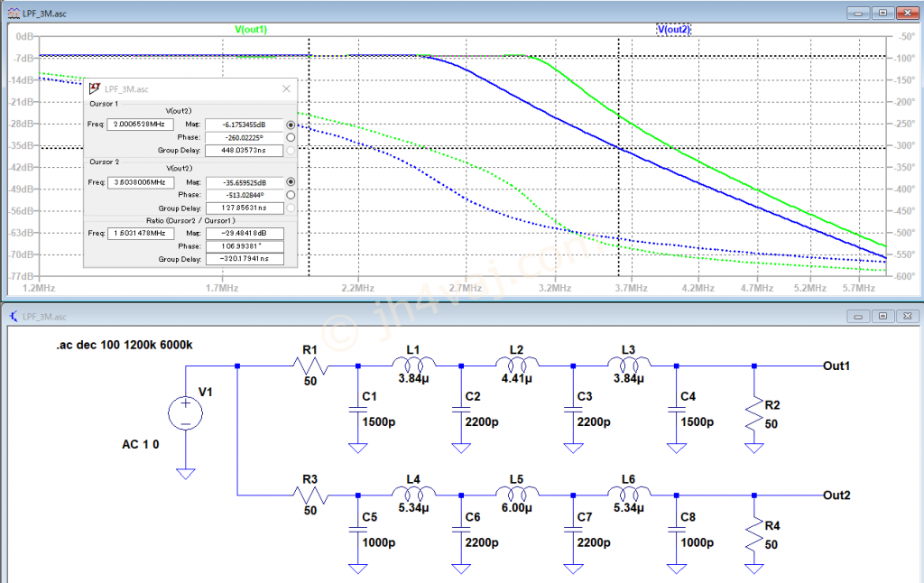
Task: Select the C6 capacitor symbol
Action: tap(461, 530)
